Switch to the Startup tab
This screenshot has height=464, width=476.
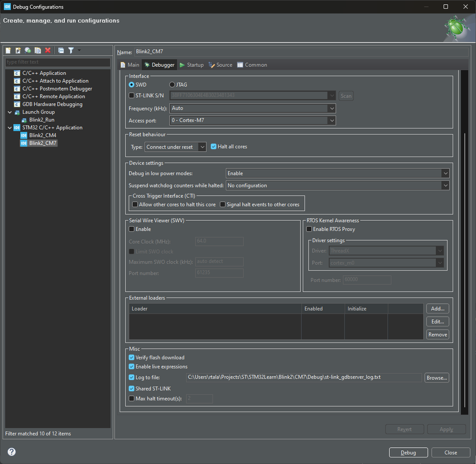pyautogui.click(x=192, y=65)
